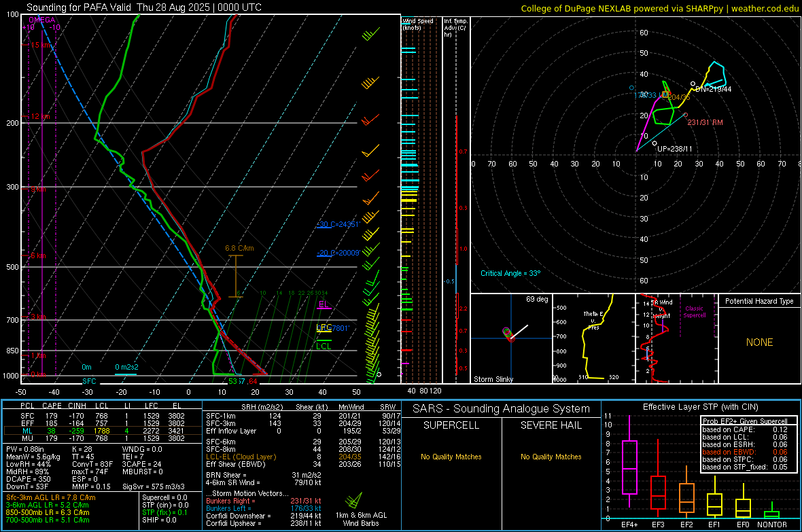Click the Bunkers Left = 176/33 kt line
802x532 pixels.
pos(264,508)
